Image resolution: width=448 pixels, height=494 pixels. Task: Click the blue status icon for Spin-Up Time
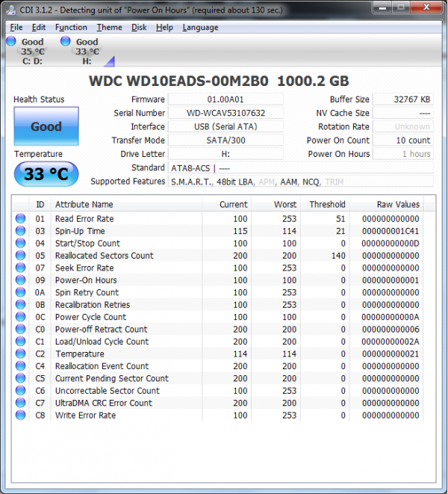pyautogui.click(x=20, y=231)
